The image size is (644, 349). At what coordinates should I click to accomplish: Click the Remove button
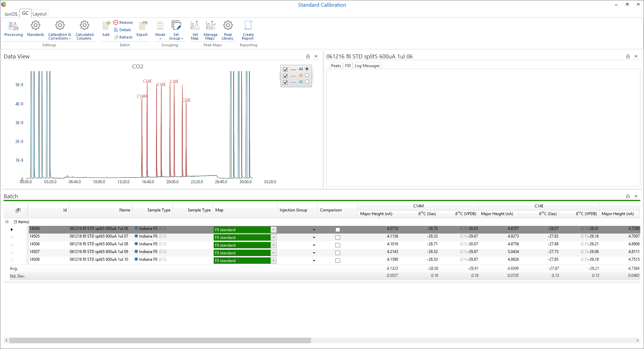pos(123,22)
